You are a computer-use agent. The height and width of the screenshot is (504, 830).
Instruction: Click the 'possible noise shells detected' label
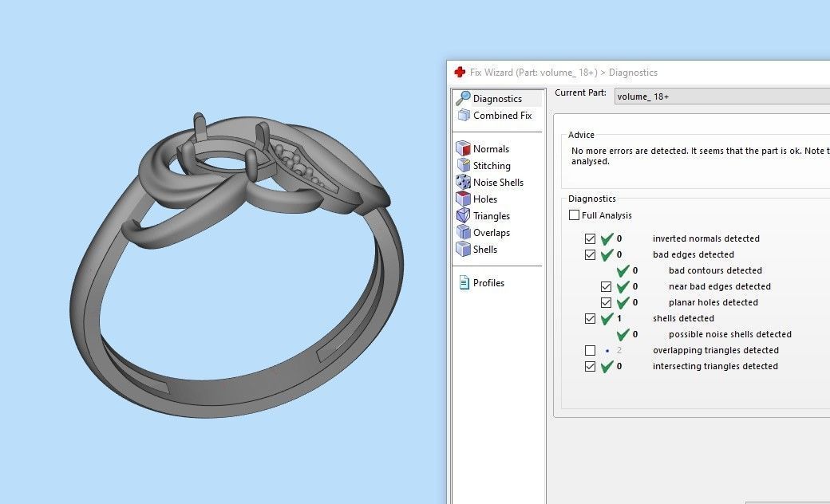pyautogui.click(x=730, y=334)
